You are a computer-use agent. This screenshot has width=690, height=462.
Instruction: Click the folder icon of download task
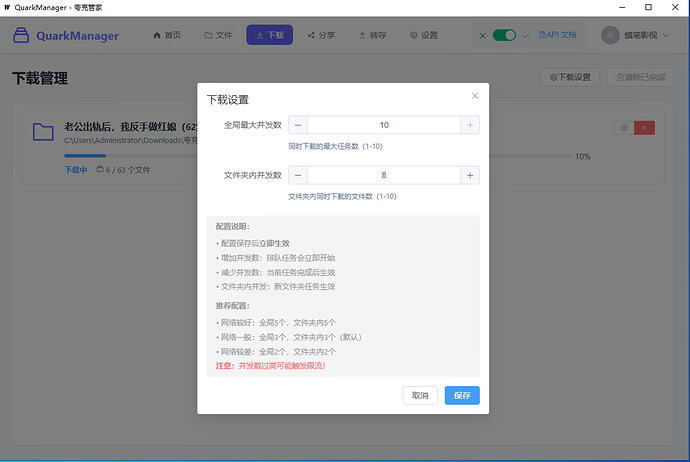tap(43, 131)
